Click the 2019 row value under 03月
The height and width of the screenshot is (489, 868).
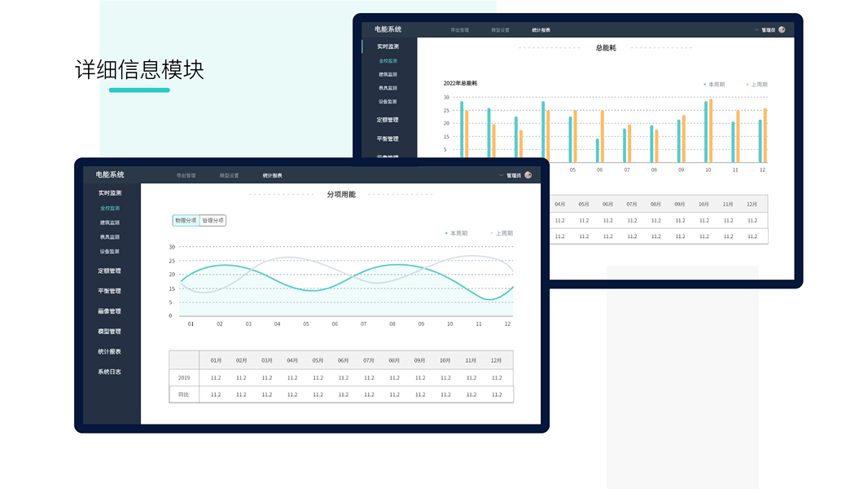click(x=267, y=377)
